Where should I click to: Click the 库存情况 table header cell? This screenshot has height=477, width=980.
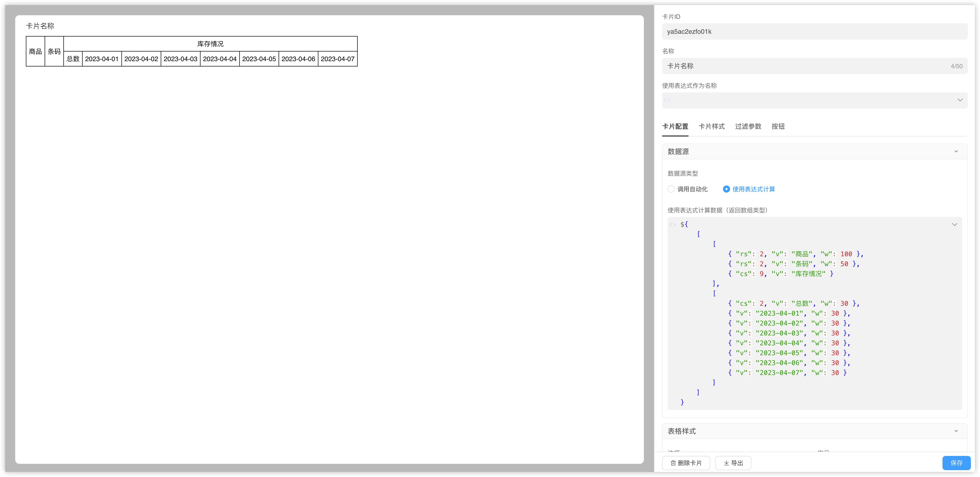coord(210,44)
